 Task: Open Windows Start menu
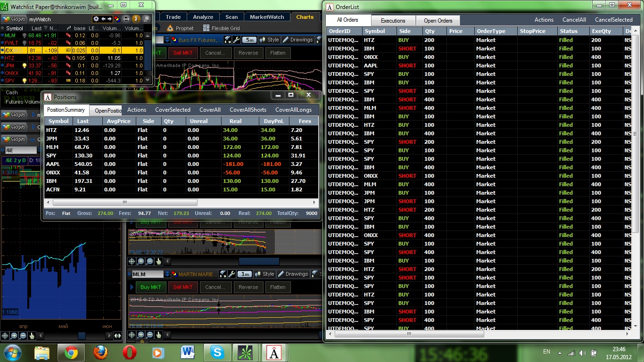pyautogui.click(x=12, y=352)
